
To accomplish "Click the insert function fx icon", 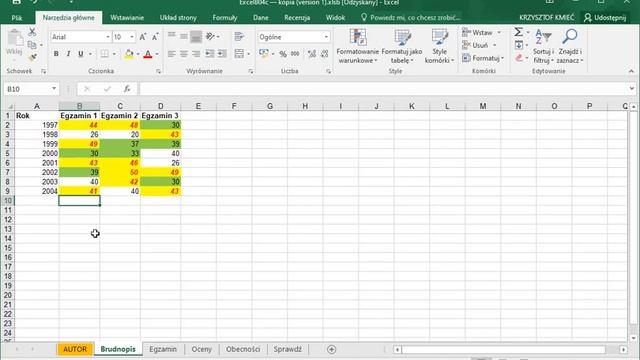I will point(127,89).
